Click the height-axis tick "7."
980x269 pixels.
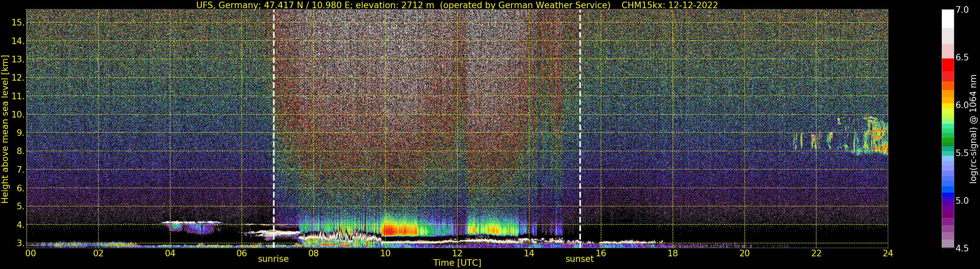click(21, 170)
